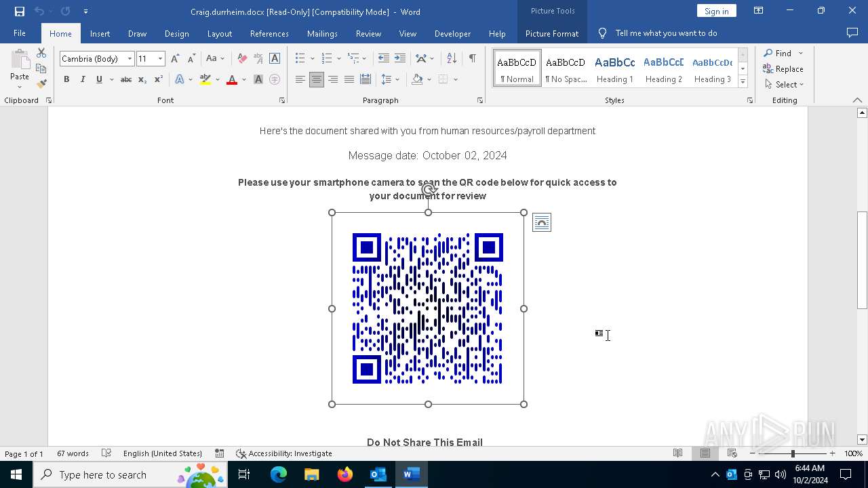Open the Select dropdown in Editing
The image size is (868, 488).
(784, 85)
